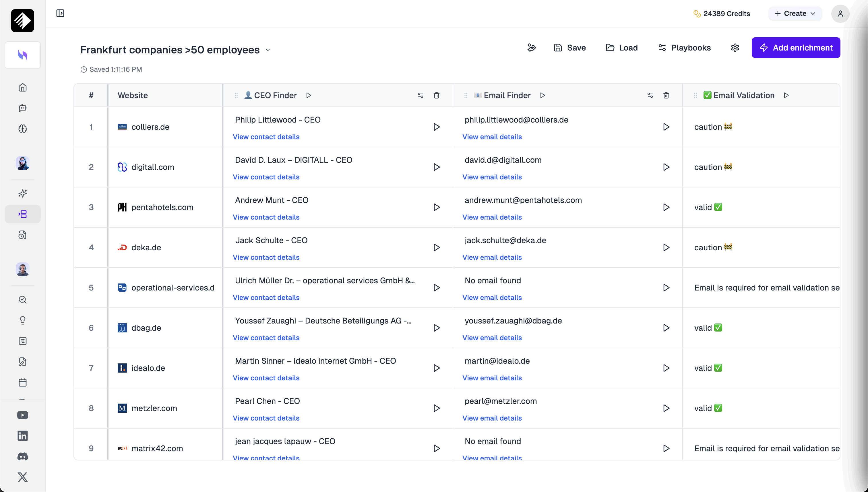
Task: Open the signed document sidebar icon
Action: pyautogui.click(x=23, y=362)
